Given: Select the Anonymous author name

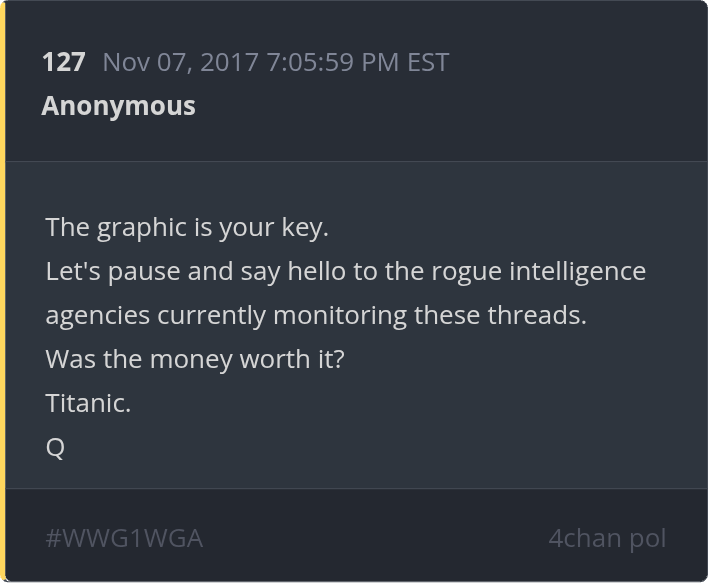Looking at the screenshot, I should (118, 106).
